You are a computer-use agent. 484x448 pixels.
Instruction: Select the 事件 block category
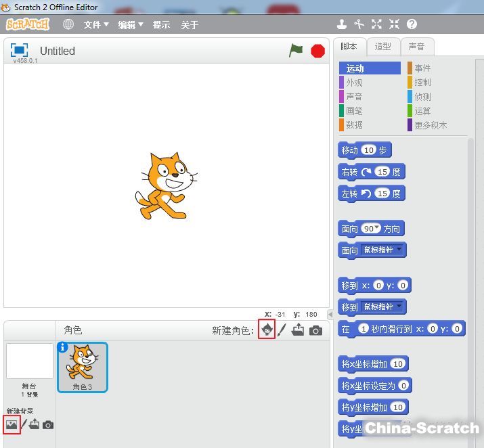tap(422, 68)
